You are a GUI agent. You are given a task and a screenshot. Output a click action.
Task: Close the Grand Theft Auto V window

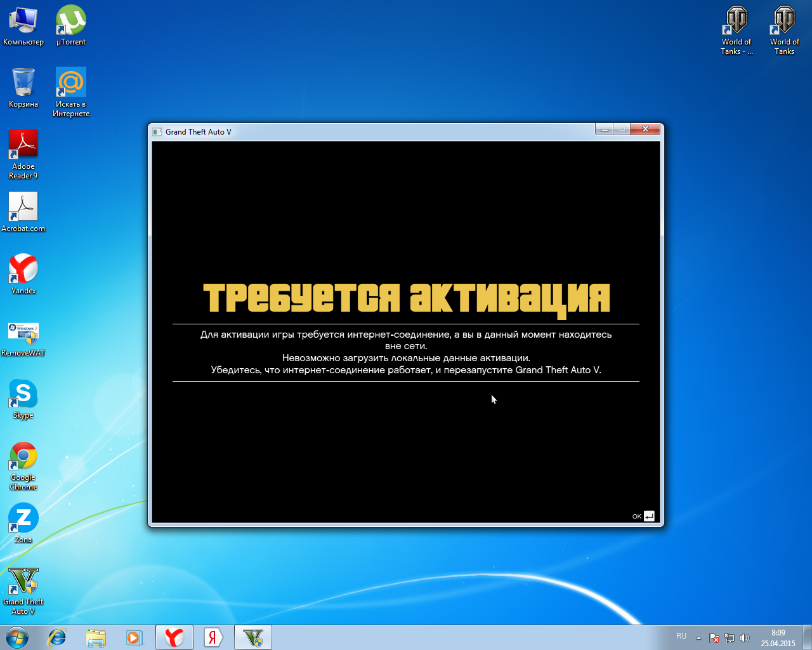[x=645, y=129]
